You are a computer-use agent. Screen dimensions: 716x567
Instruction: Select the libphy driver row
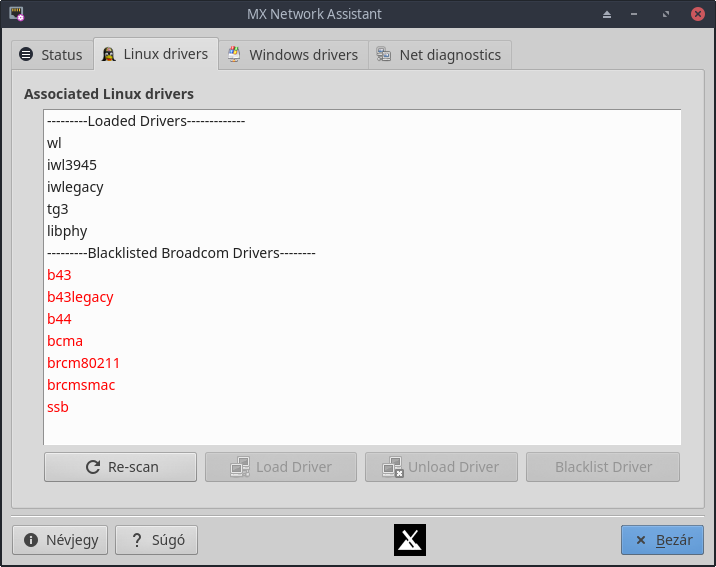(x=362, y=231)
